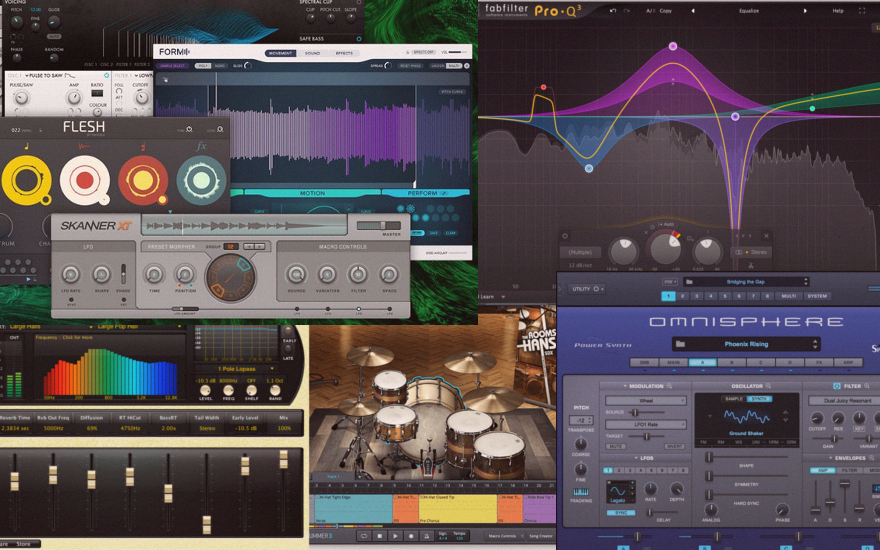Viewport: 880px width, 550px height.
Task: Click the Omnisphere System button
Action: click(817, 296)
